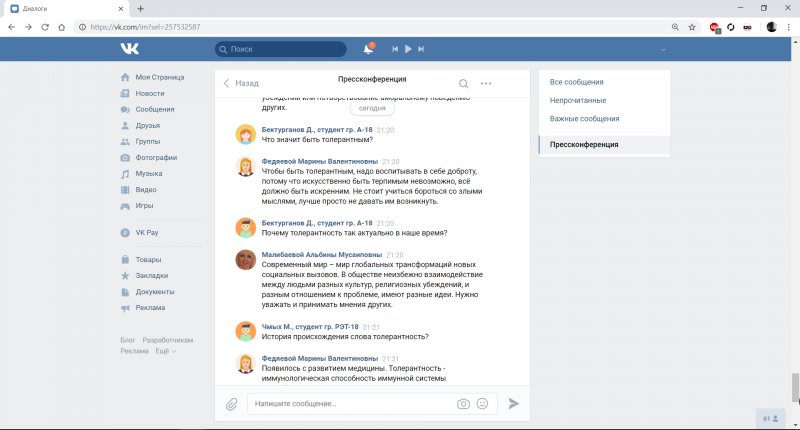Attach a photo with the camera icon

tap(463, 404)
